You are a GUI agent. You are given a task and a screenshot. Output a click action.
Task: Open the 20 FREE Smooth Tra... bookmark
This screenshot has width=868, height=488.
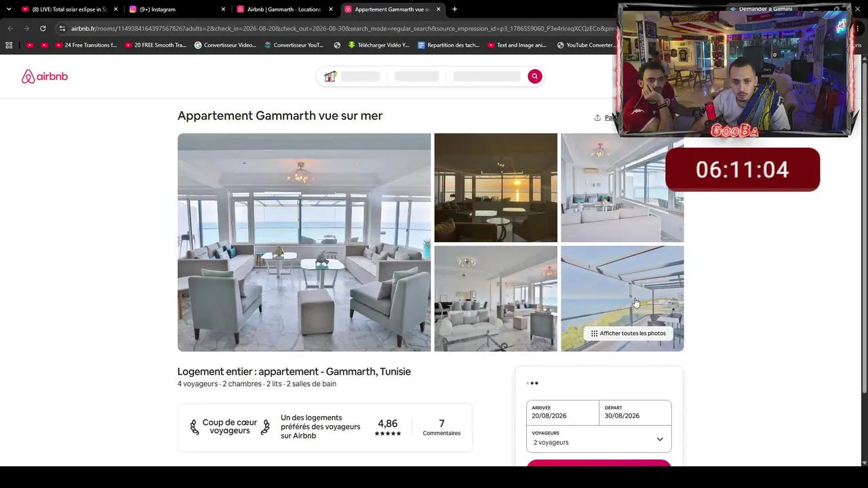click(155, 45)
